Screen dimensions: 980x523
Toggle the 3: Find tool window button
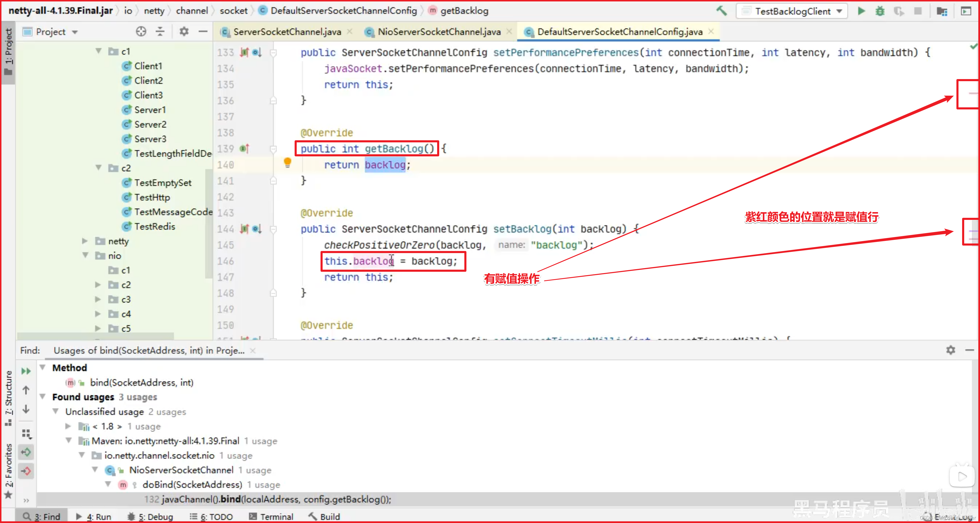(x=42, y=517)
